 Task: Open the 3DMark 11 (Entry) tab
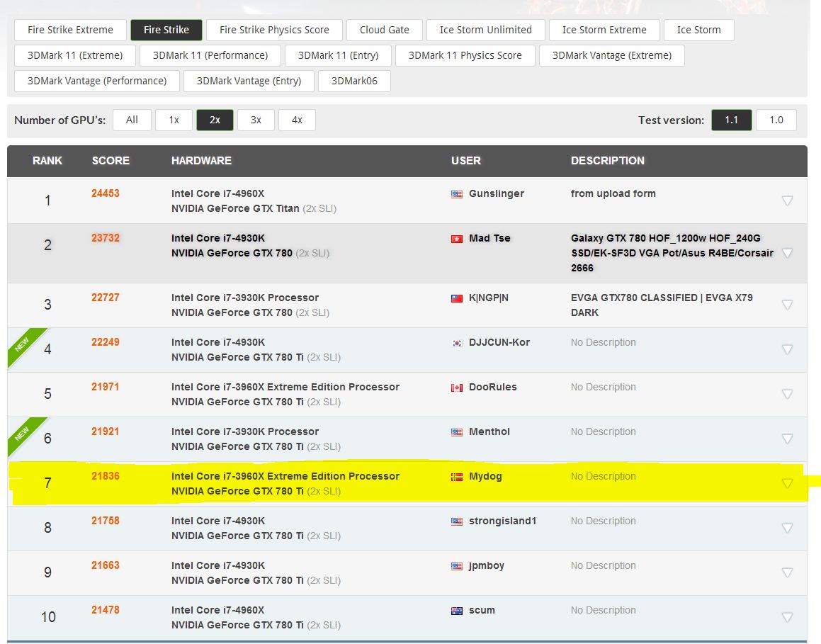pos(338,55)
